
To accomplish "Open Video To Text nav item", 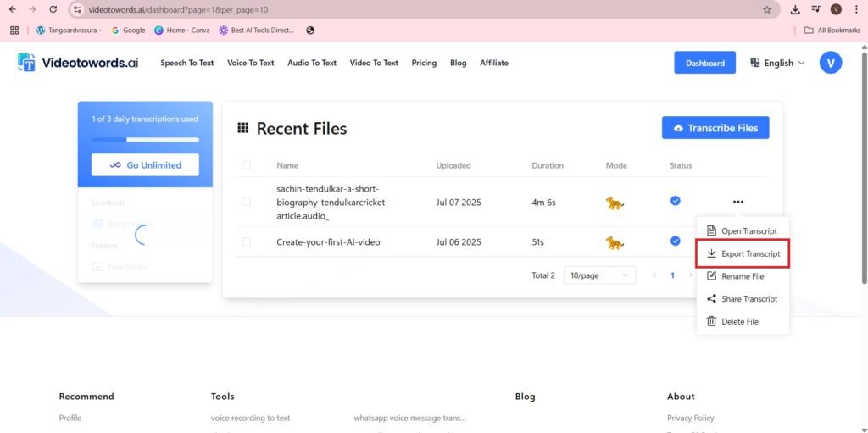I will (374, 63).
